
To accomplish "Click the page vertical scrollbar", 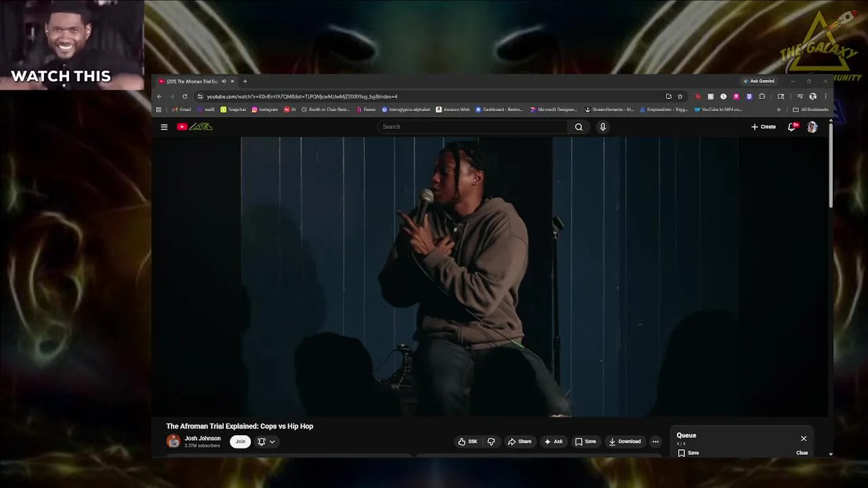I will pos(831,165).
